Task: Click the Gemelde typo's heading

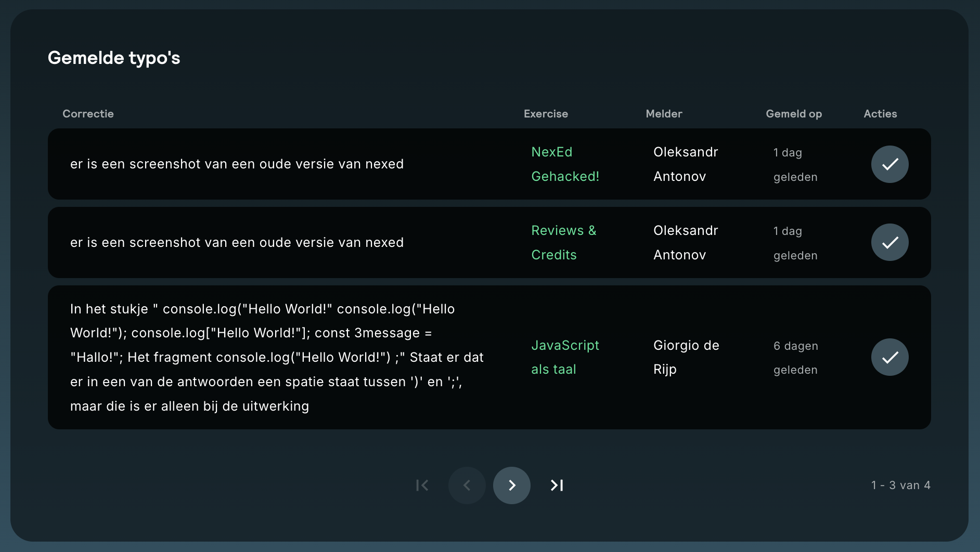Action: click(x=114, y=58)
